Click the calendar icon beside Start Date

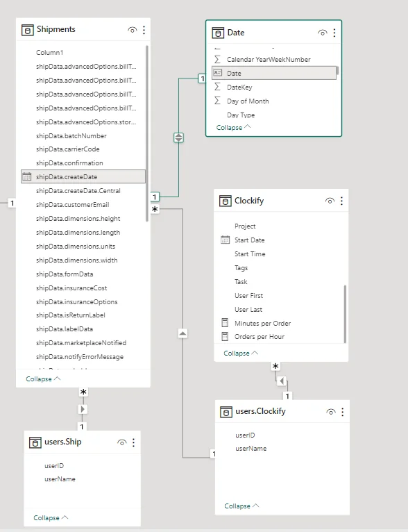tap(225, 240)
